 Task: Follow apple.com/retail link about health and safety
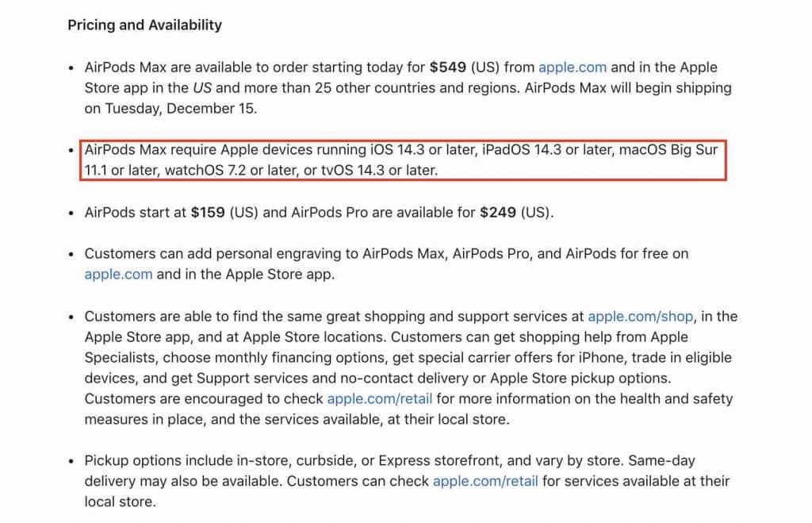tap(375, 398)
